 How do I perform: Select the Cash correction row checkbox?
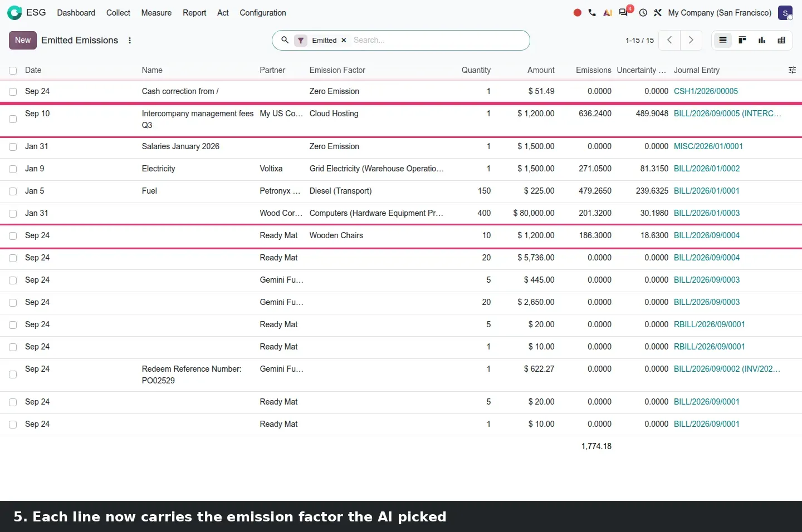click(x=13, y=92)
